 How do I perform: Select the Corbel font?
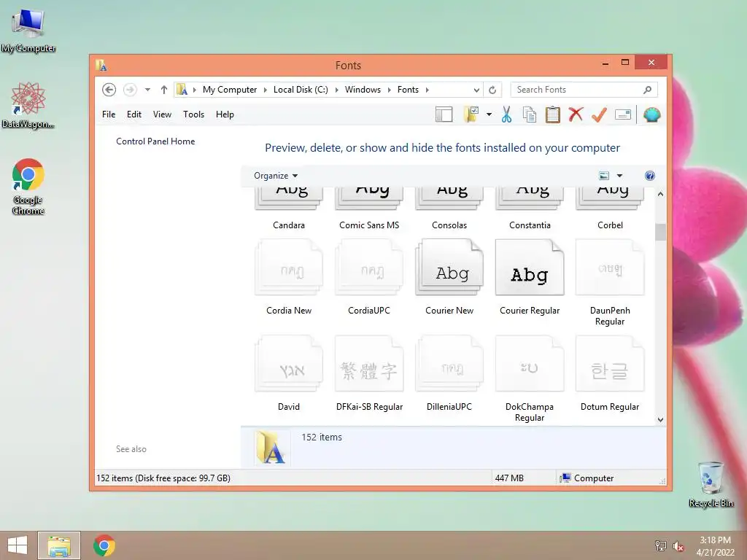click(610, 208)
